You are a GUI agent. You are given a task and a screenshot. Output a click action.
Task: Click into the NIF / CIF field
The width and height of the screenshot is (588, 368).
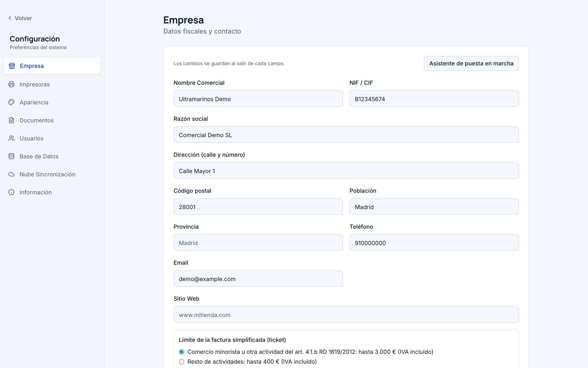coord(434,99)
